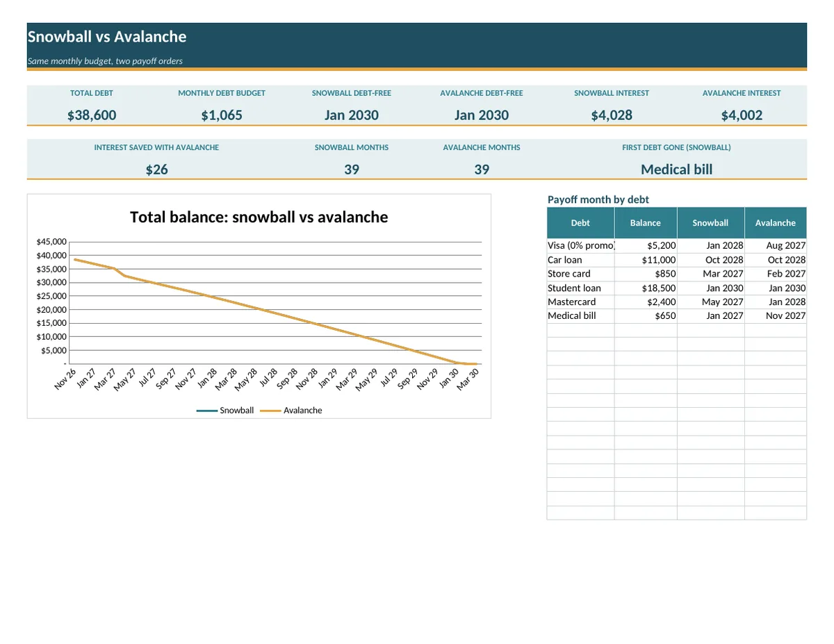Select the $38,600 total debt value
The height and width of the screenshot is (644, 834).
click(x=92, y=115)
